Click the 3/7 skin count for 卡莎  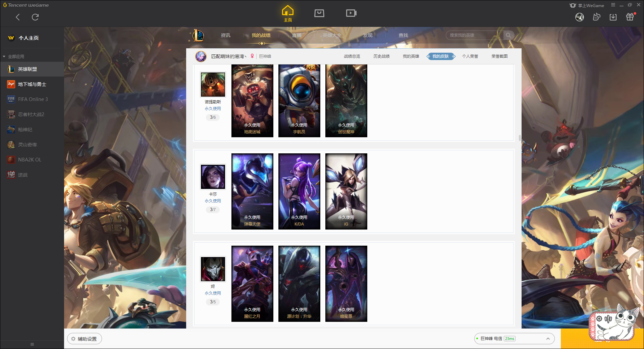coord(213,210)
